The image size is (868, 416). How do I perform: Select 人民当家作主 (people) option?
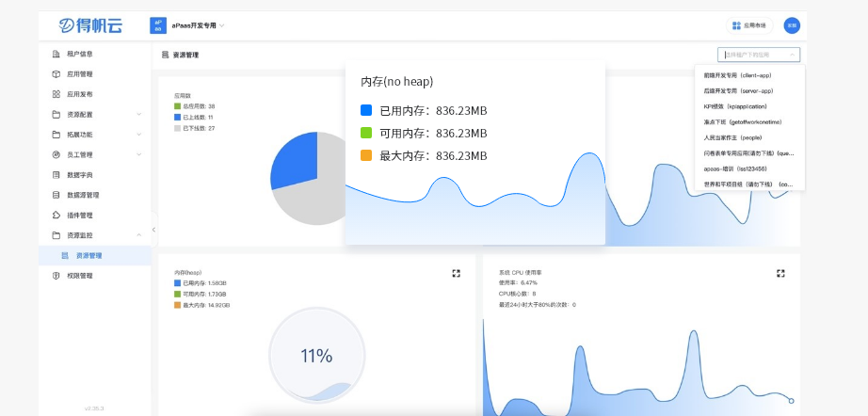pyautogui.click(x=749, y=137)
